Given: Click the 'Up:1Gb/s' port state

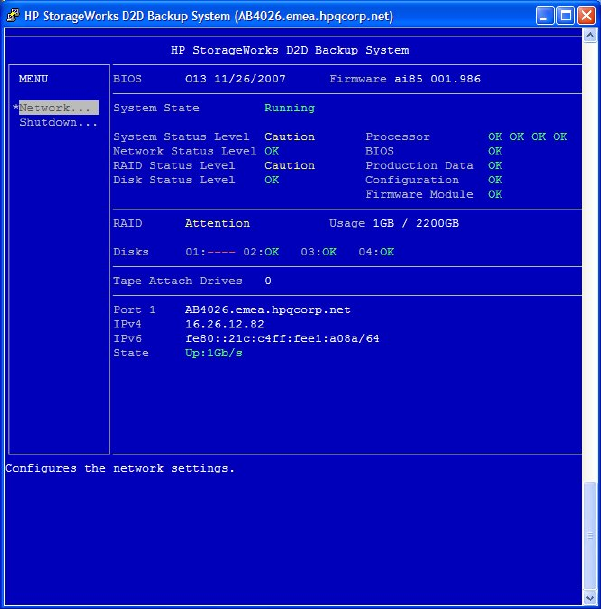Looking at the screenshot, I should click(x=214, y=353).
